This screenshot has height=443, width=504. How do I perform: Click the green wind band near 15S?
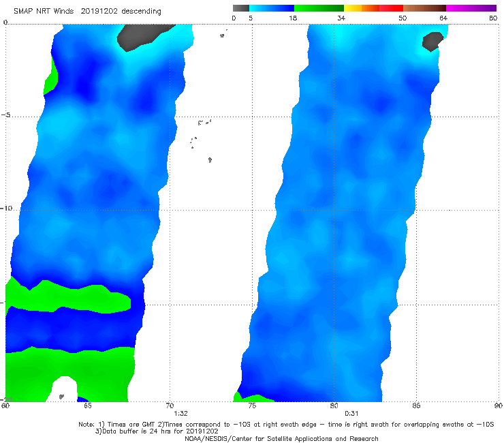[x=69, y=296]
